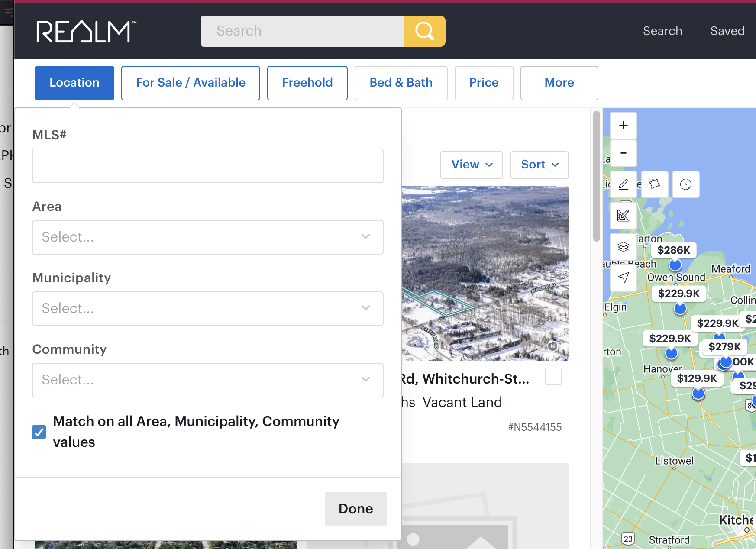Viewport: 756px width, 549px height.
Task: Click the yellow magnifier search button
Action: 424,31
